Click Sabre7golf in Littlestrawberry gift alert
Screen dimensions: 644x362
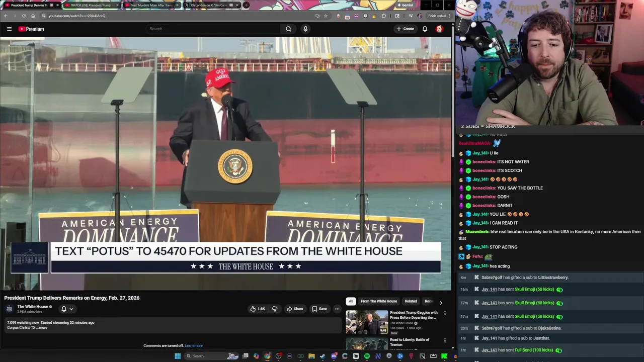(x=492, y=278)
